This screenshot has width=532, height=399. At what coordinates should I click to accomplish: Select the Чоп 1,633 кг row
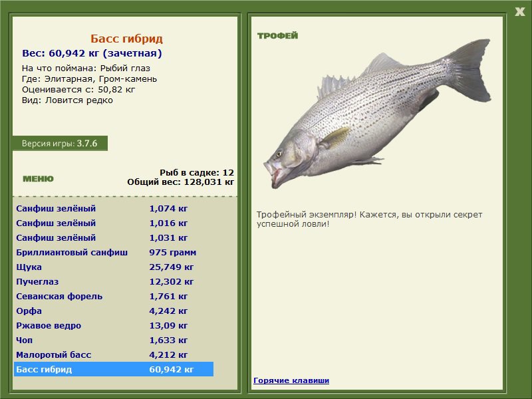coord(114,340)
